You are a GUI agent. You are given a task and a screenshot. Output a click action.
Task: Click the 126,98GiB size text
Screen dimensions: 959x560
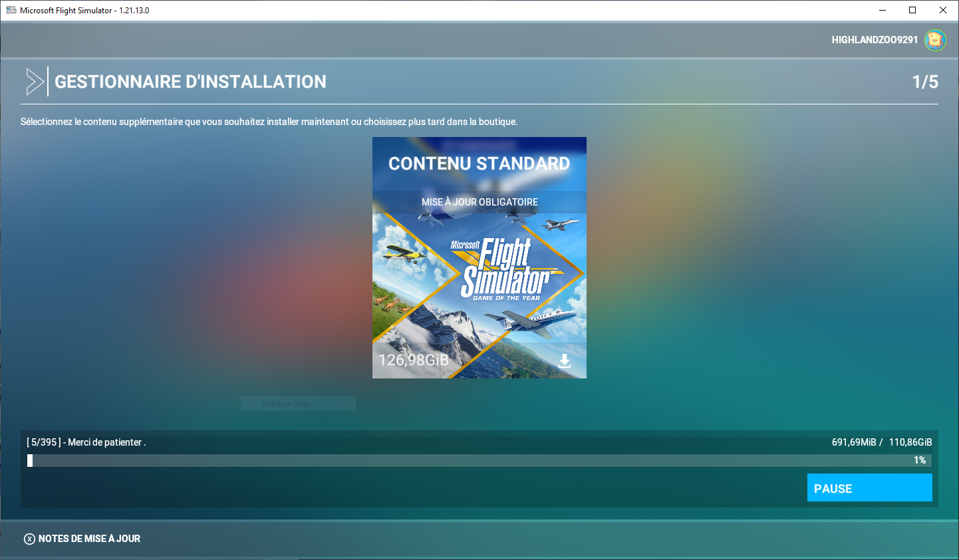coord(414,360)
